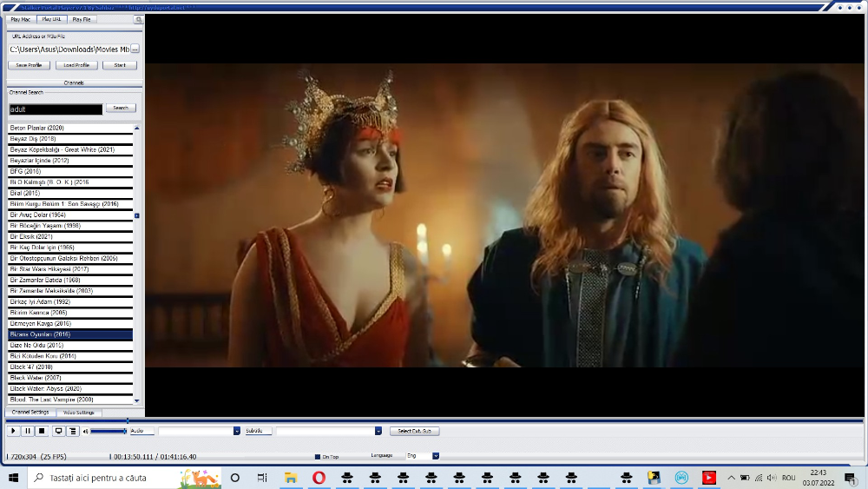Open the Video Settings tab

79,413
